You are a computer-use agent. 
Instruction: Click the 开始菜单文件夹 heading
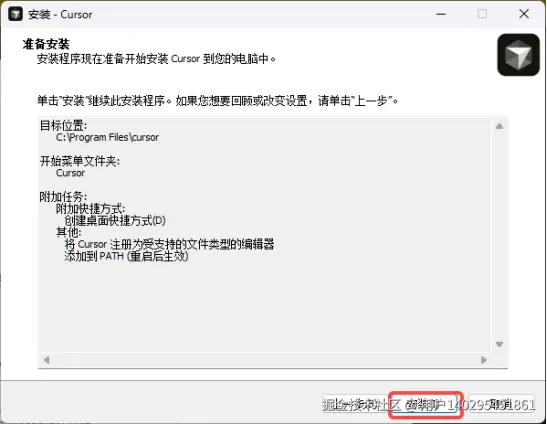tap(80, 161)
